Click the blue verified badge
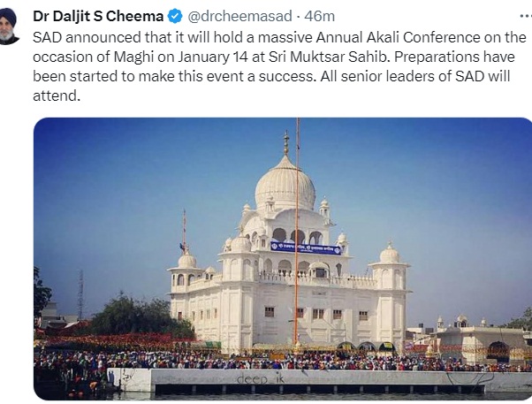 (x=175, y=16)
